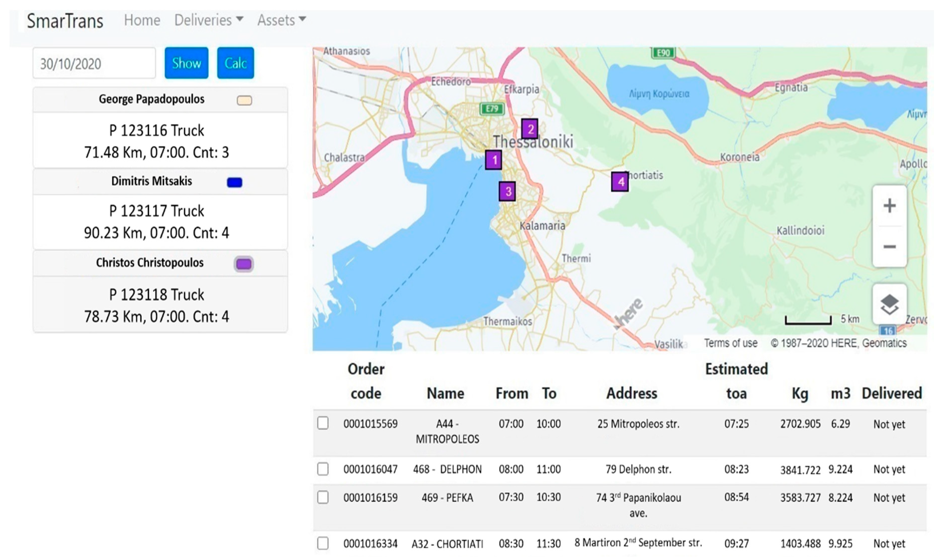940x560 pixels.
Task: Open the Deliveries dropdown menu
Action: click(208, 20)
